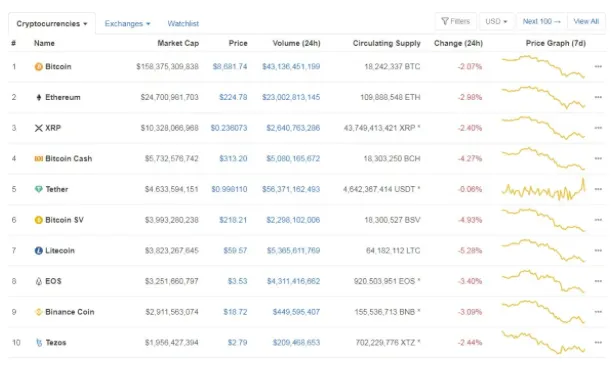Switch to the Watchlist tab
The width and height of the screenshot is (616, 376).
point(183,24)
